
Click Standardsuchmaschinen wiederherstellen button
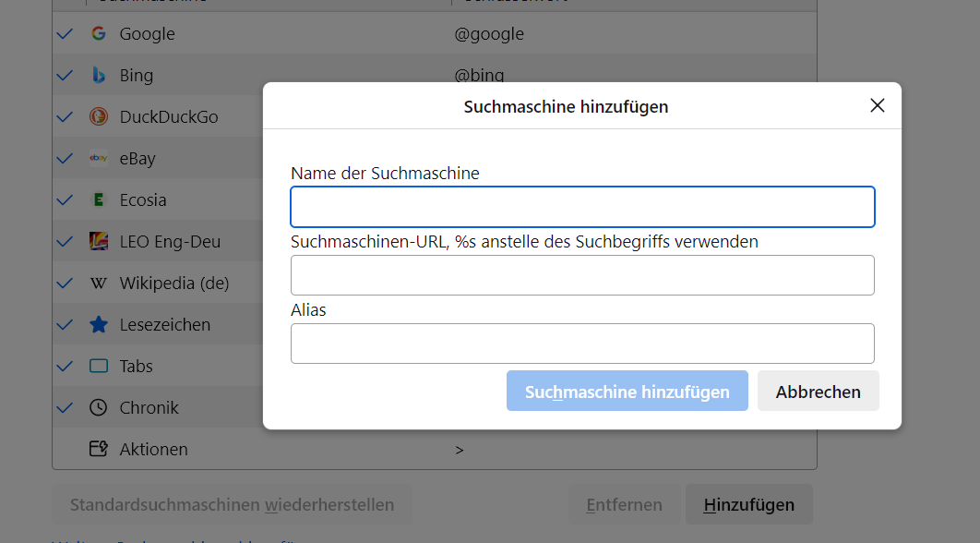click(232, 505)
